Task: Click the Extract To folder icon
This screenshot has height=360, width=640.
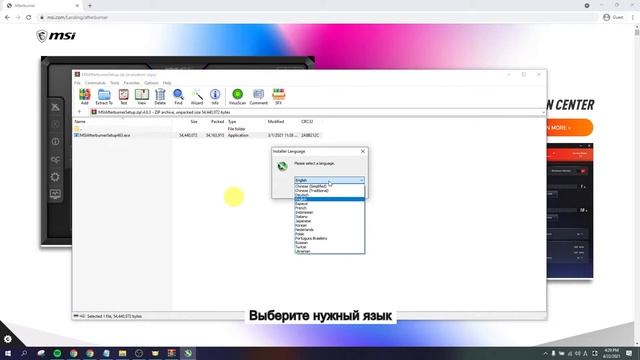Action: (104, 96)
